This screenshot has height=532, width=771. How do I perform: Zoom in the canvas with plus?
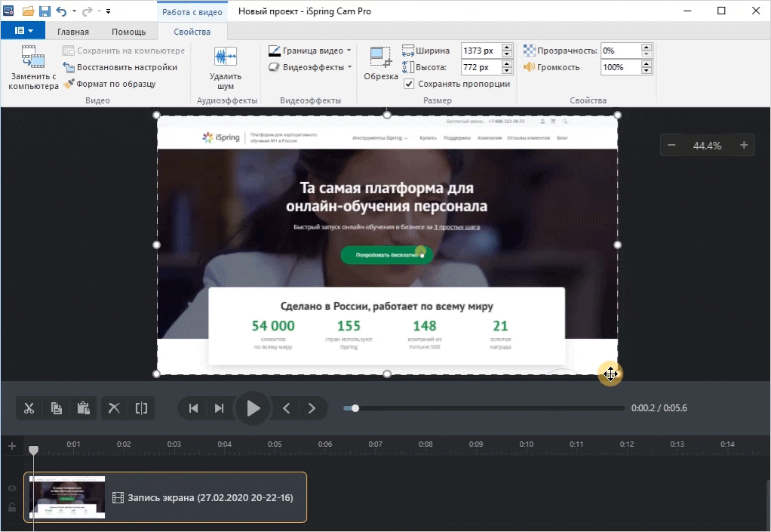(x=744, y=145)
